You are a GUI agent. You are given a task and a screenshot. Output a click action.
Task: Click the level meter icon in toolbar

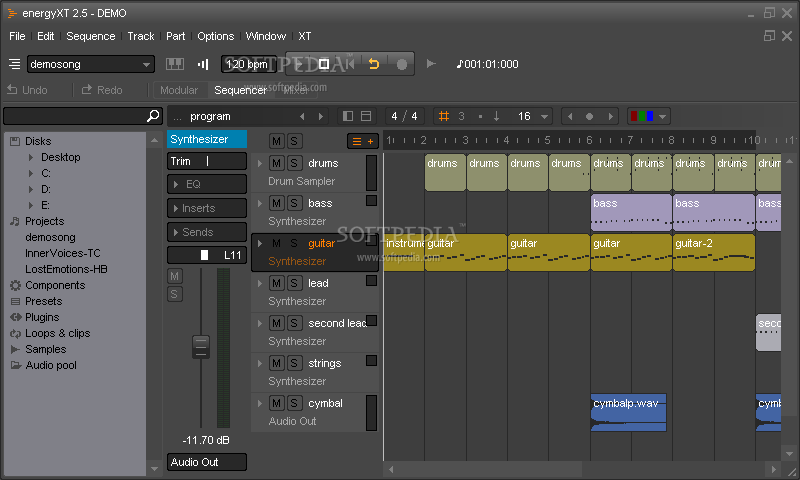point(203,64)
